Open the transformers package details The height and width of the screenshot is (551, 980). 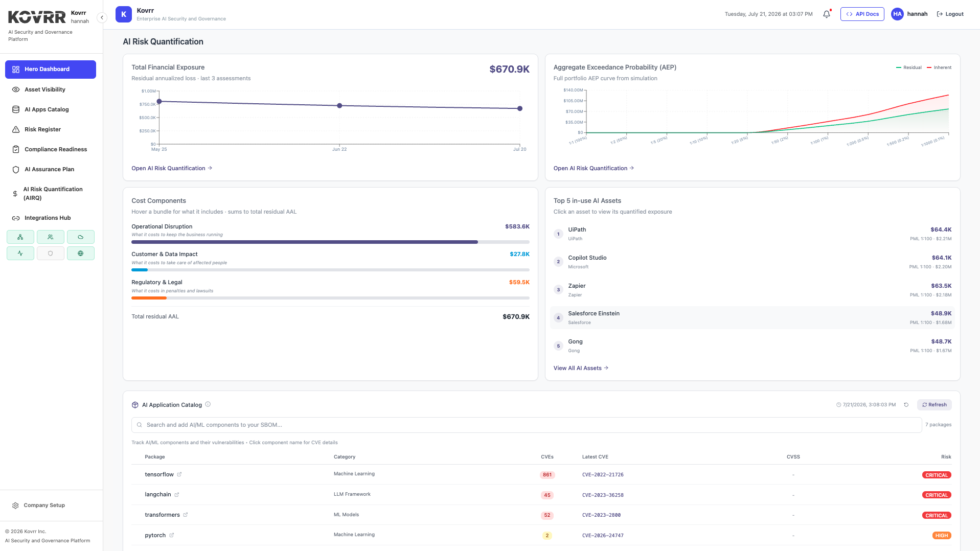click(163, 515)
